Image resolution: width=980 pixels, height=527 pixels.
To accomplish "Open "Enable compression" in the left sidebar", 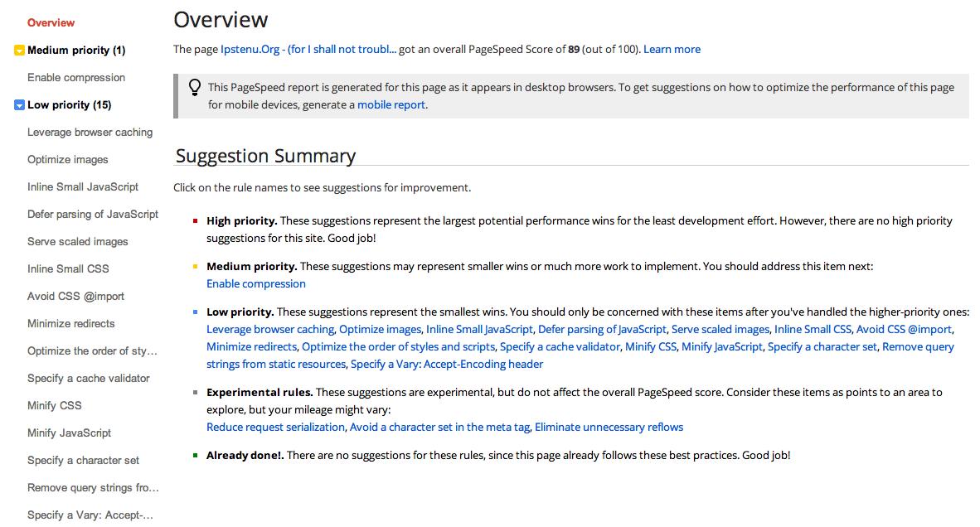I will click(x=76, y=78).
